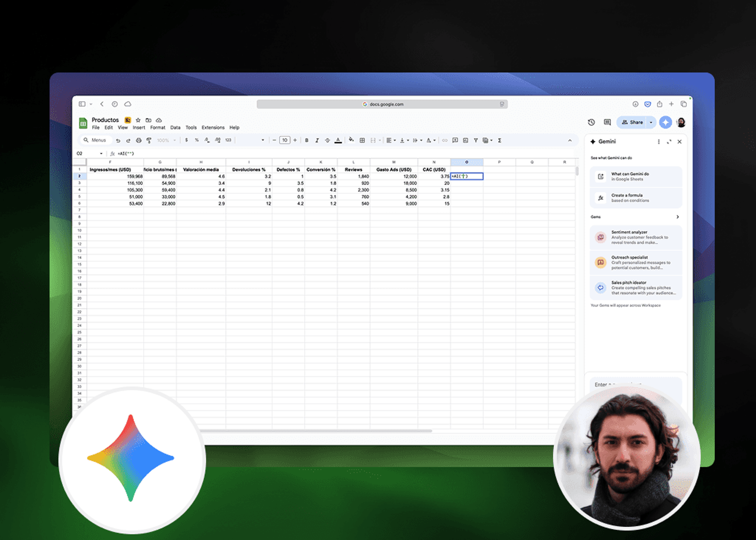756x540 pixels.
Task: Increase font size with plus button
Action: 295,140
